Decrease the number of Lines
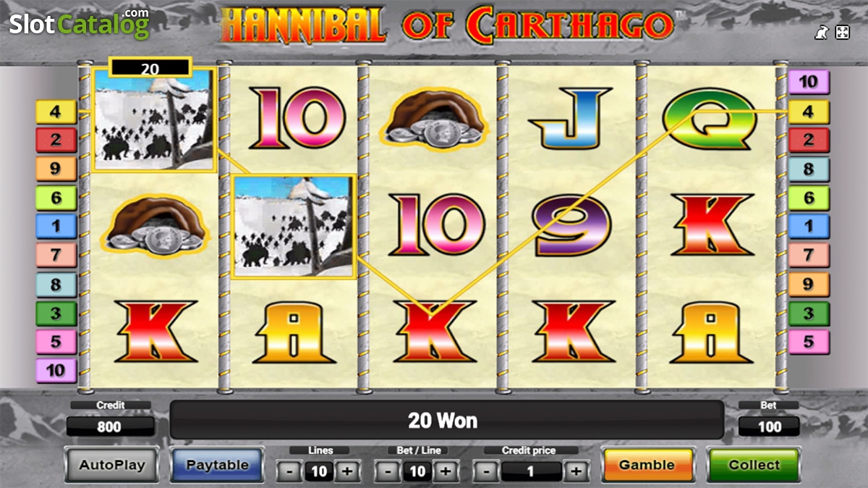 pyautogui.click(x=289, y=472)
